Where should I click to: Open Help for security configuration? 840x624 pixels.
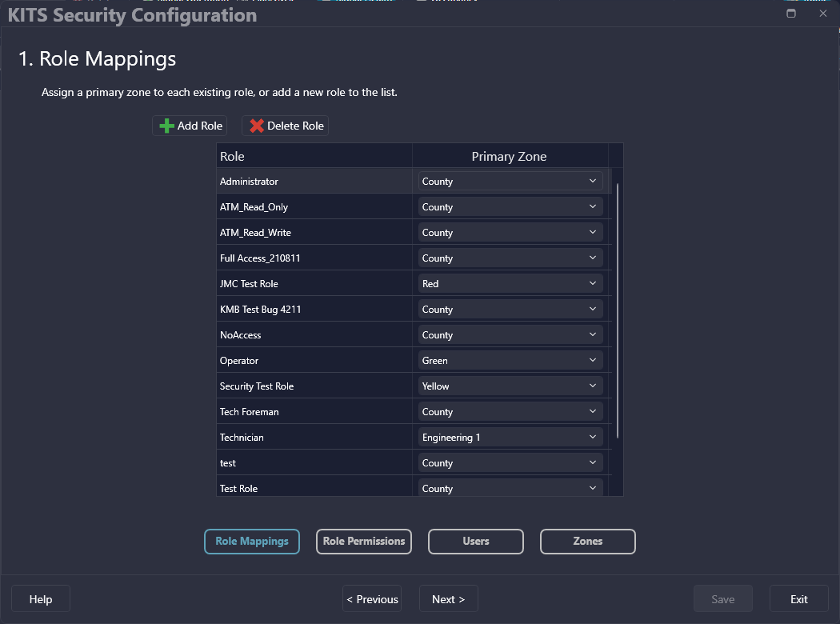[41, 599]
